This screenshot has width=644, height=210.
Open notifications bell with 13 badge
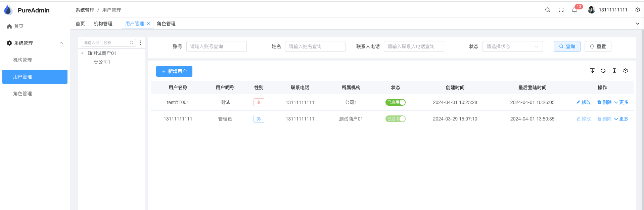pos(574,10)
